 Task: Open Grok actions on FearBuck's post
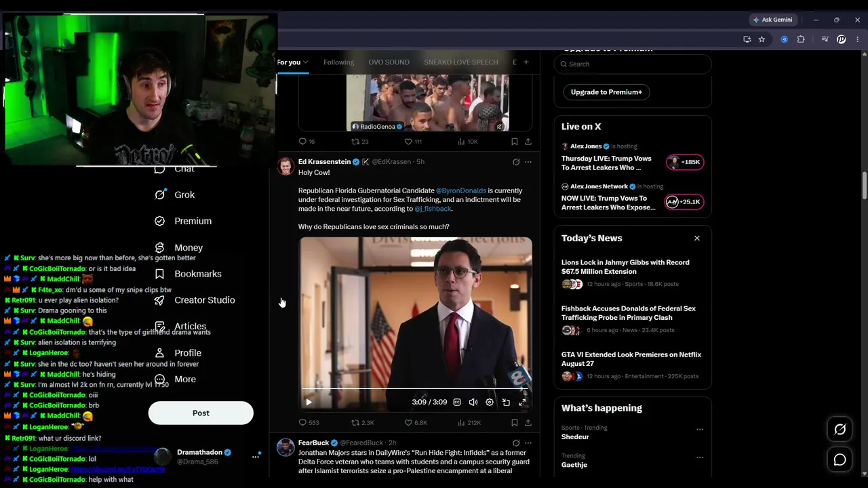point(516,443)
